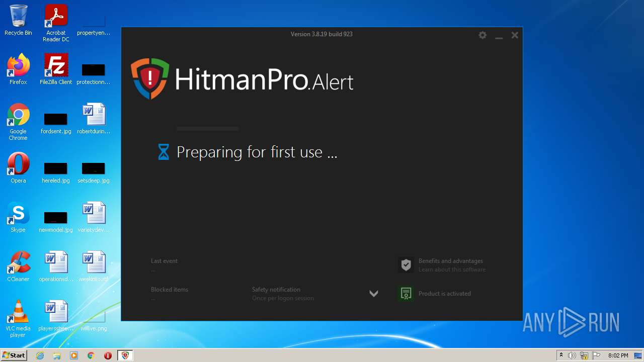
Task: Select playersshee Word document on desktop
Action: pyautogui.click(x=56, y=316)
